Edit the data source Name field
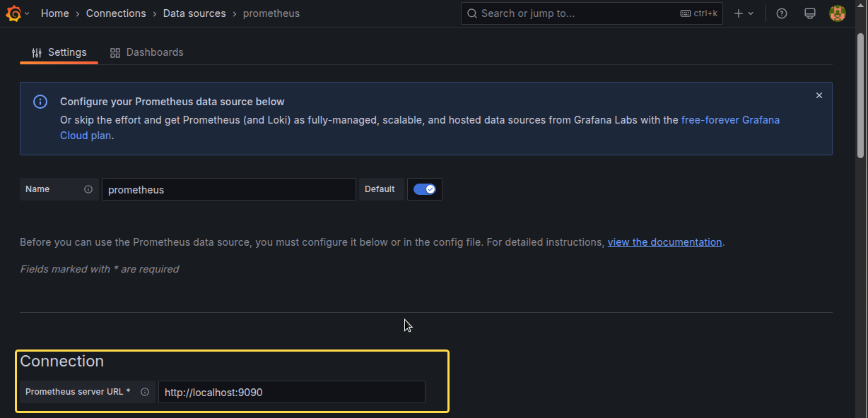868x418 pixels. [229, 189]
